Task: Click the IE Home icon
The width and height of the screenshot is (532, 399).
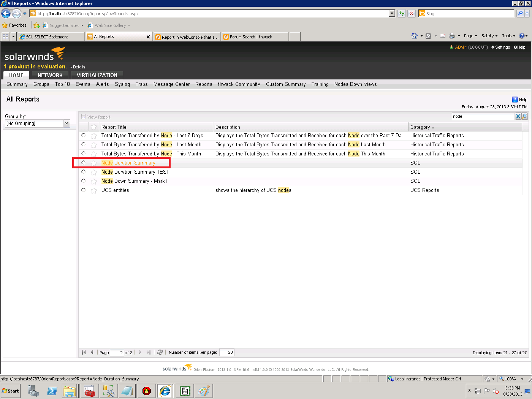Action: pos(415,36)
